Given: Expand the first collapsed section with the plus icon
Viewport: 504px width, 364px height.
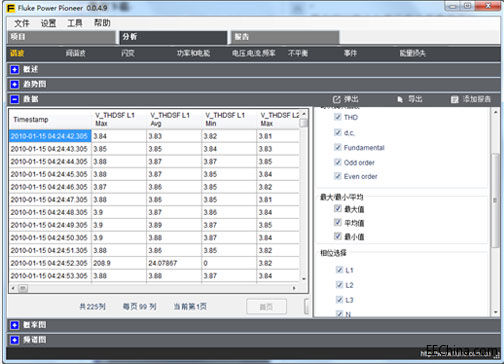Looking at the screenshot, I should tap(14, 69).
